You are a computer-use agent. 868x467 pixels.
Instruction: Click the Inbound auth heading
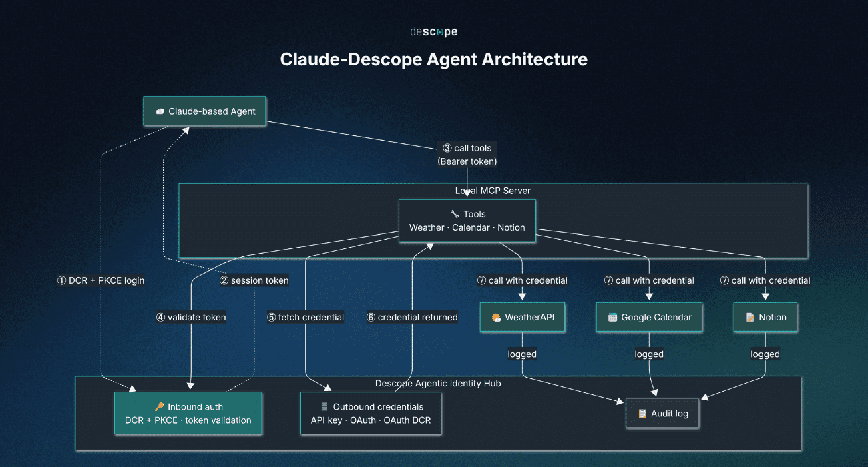tap(195, 407)
